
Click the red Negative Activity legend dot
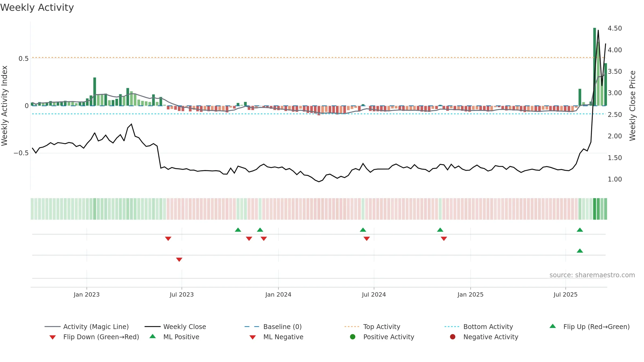(x=453, y=337)
